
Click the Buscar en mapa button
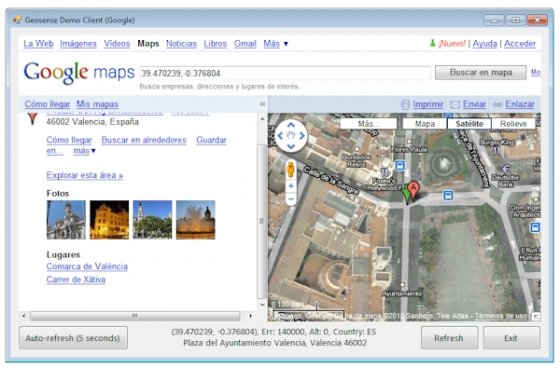[480, 73]
